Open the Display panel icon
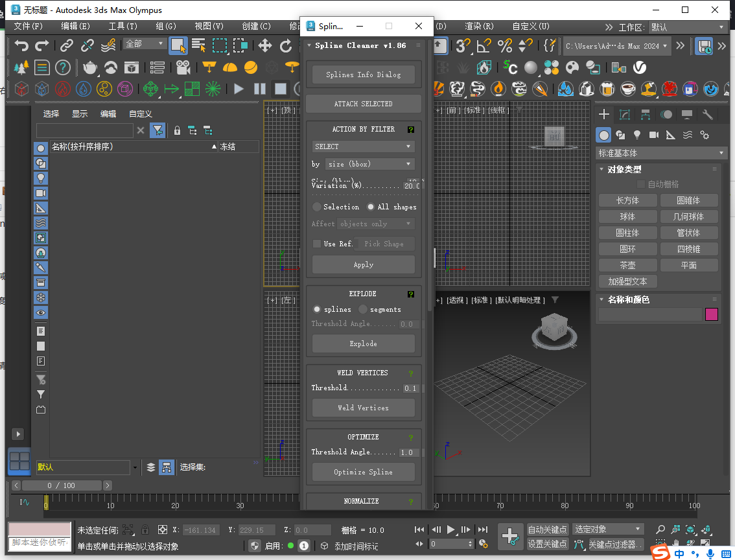Viewport: 735px width, 560px height. pos(687,114)
